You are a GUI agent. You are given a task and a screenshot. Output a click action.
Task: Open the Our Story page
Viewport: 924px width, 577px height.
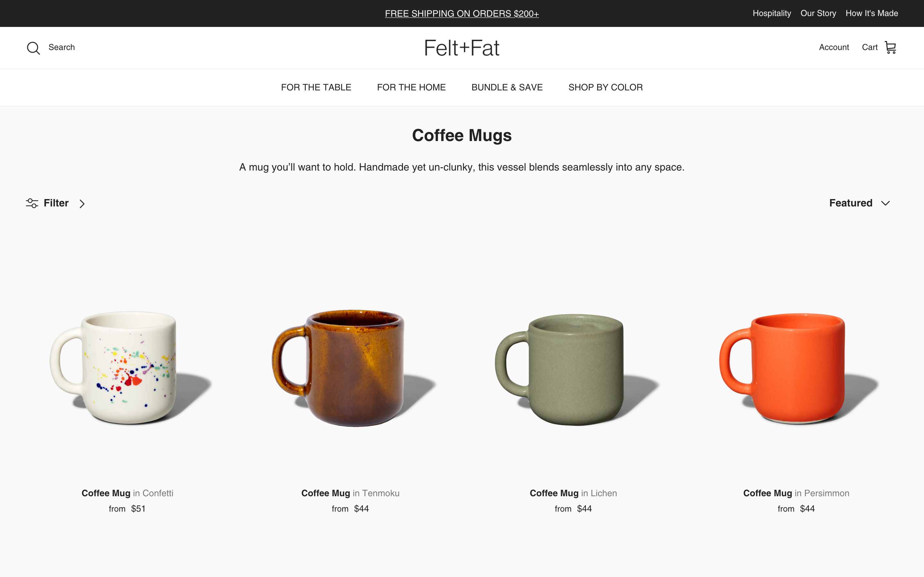[x=818, y=13]
